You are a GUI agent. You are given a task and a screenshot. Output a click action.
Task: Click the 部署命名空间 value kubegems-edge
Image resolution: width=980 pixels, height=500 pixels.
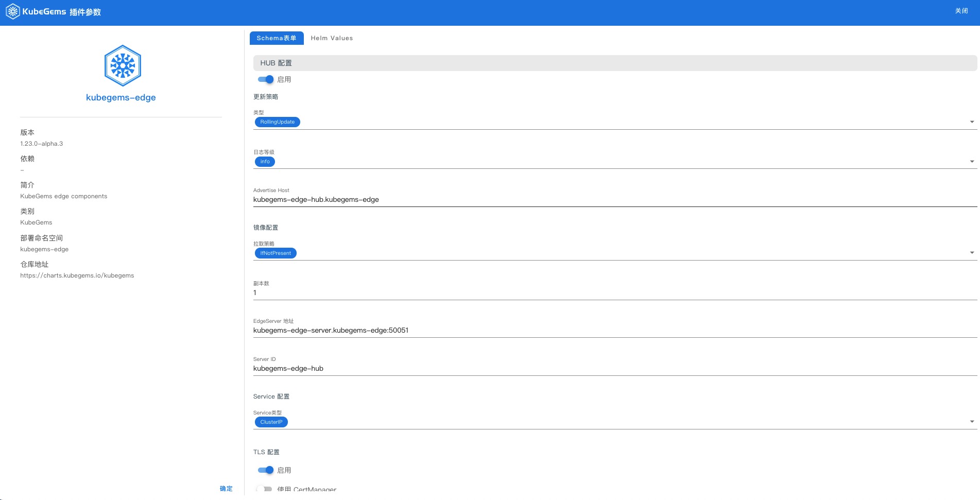tap(44, 249)
